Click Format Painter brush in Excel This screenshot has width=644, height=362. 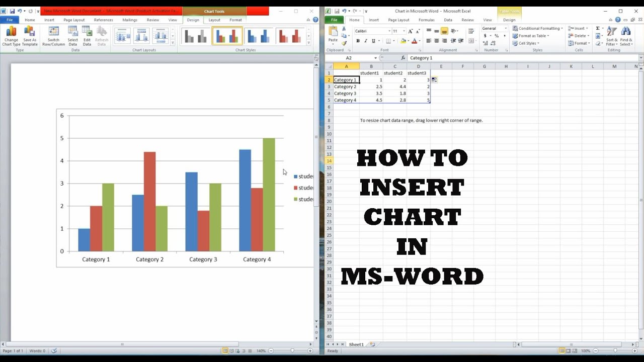tap(344, 43)
